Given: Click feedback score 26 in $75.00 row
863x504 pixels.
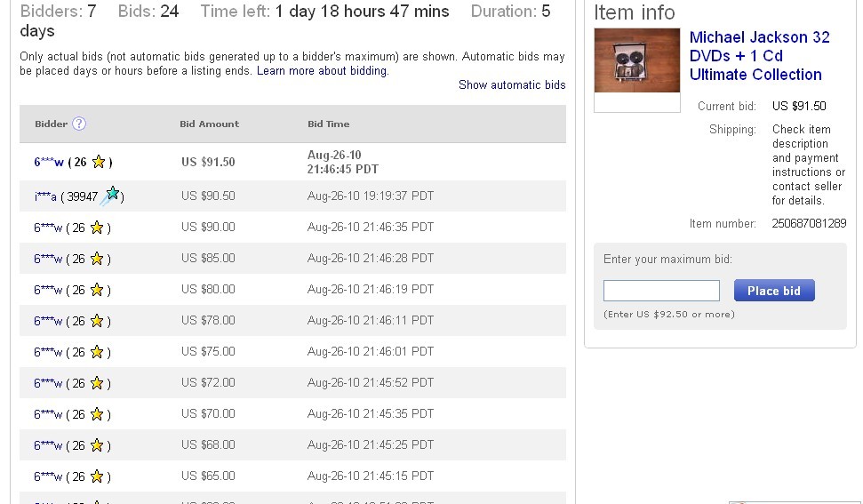Looking at the screenshot, I should (x=78, y=352).
